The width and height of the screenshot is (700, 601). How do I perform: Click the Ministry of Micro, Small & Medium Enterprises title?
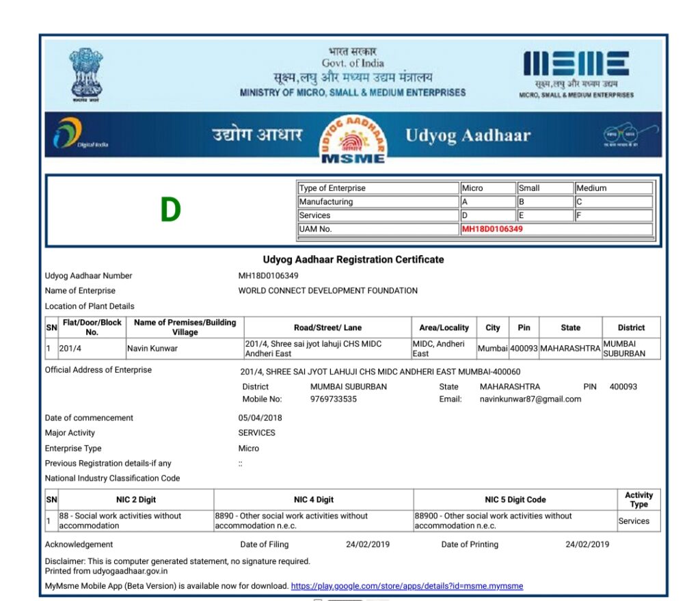353,92
